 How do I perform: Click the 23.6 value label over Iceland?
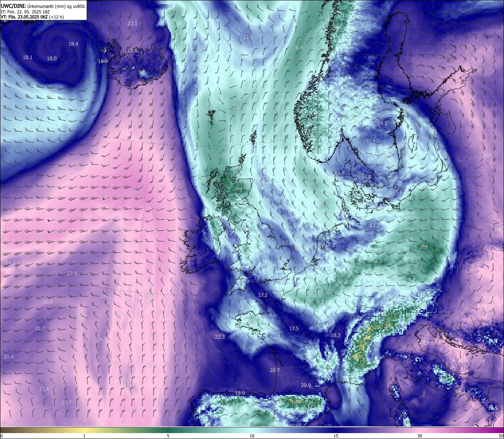pyautogui.click(x=132, y=51)
